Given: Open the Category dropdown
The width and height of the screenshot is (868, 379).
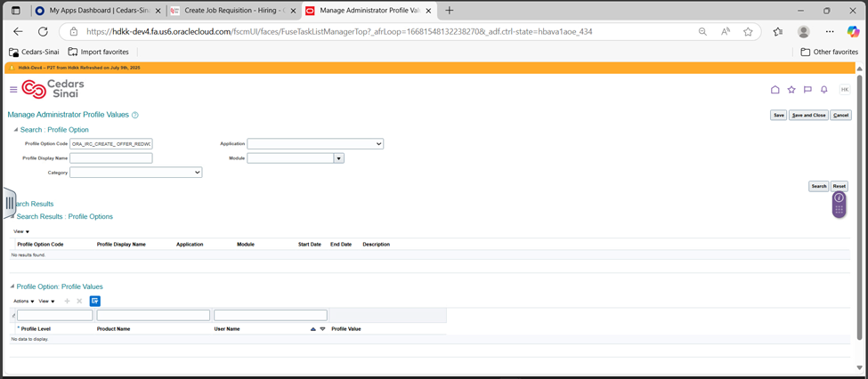Looking at the screenshot, I should click(135, 173).
